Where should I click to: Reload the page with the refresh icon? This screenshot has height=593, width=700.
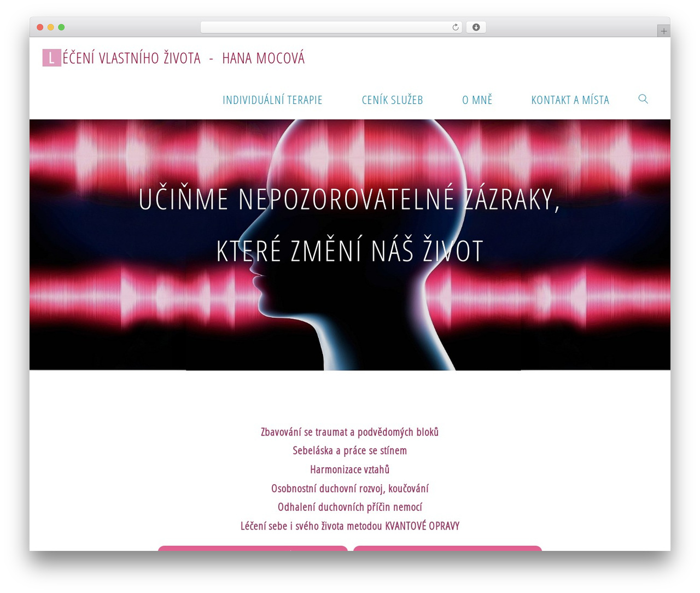(x=456, y=27)
